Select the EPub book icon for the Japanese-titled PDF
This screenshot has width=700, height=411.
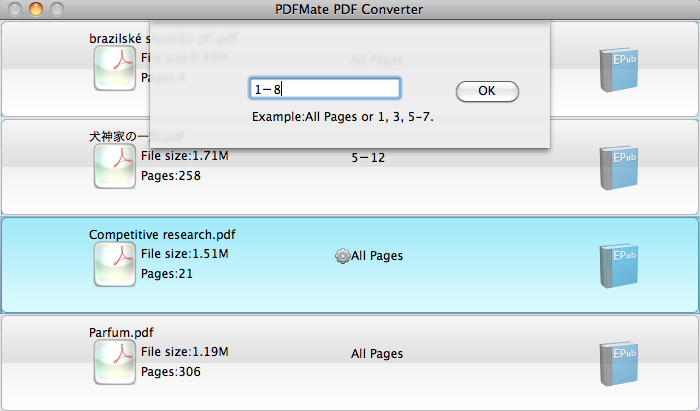pos(618,167)
